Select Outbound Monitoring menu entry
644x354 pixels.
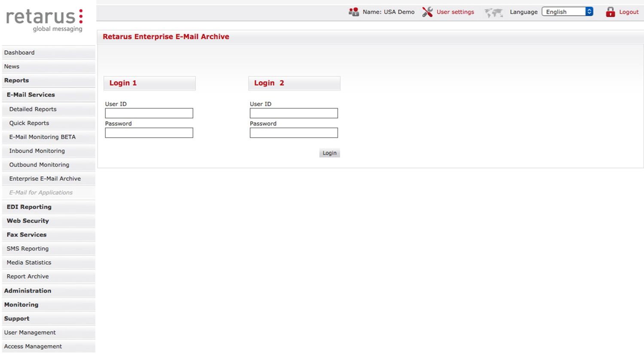coord(49,165)
